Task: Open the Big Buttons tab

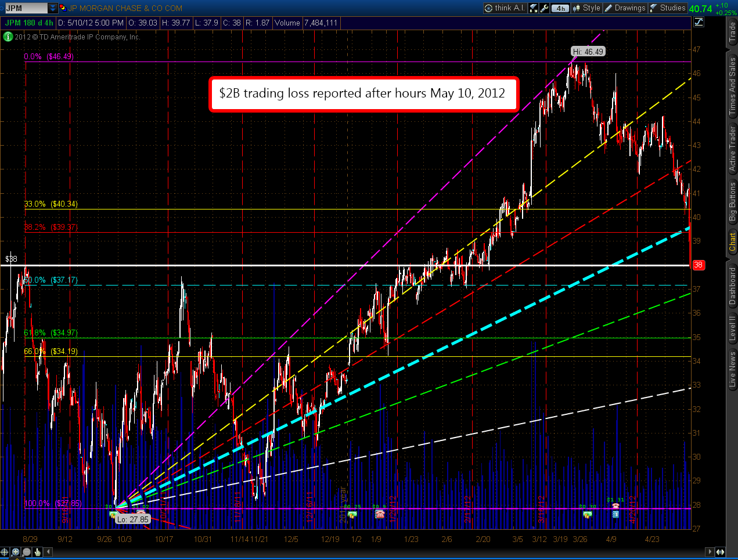Action: point(732,201)
